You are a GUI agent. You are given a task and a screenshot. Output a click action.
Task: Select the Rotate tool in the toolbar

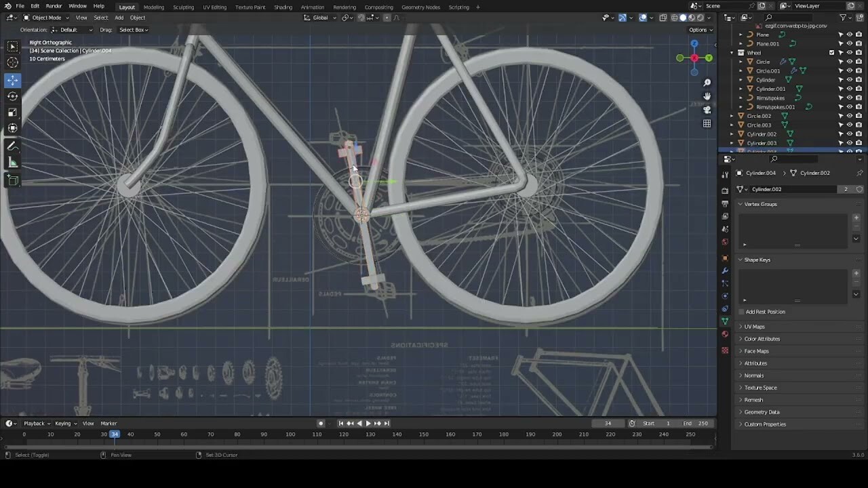click(x=12, y=96)
